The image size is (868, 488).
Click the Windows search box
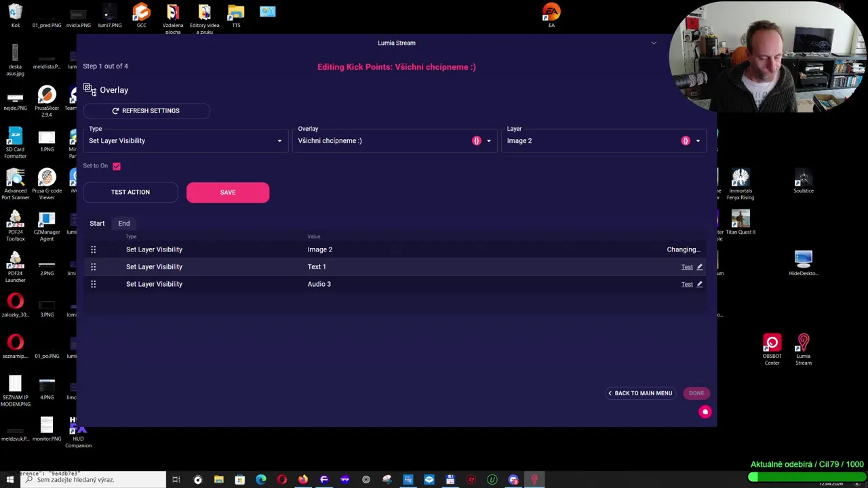[x=93, y=480]
